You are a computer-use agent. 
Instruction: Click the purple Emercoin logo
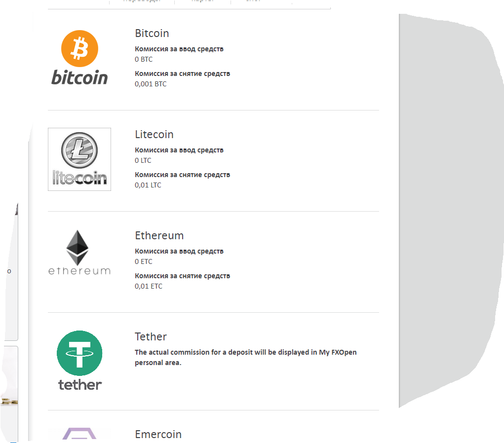79,434
